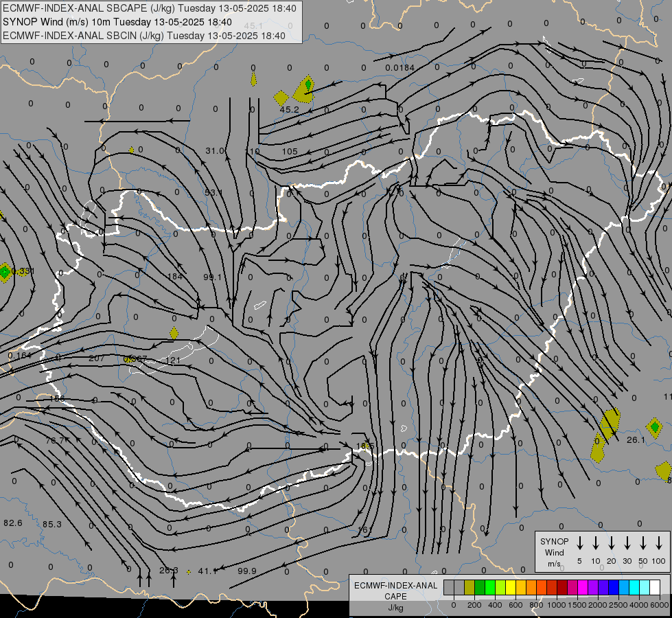Click the 85.3 value on the map
The image size is (672, 618).
coord(52,524)
